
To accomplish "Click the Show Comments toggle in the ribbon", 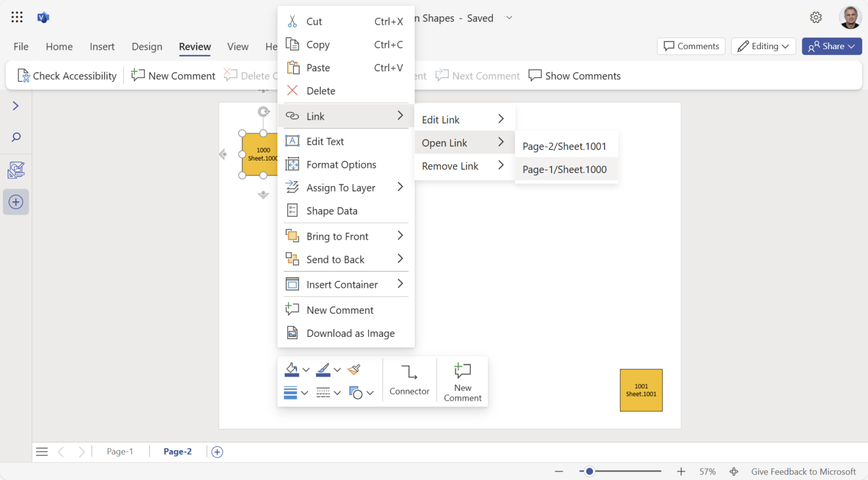I will pos(574,75).
